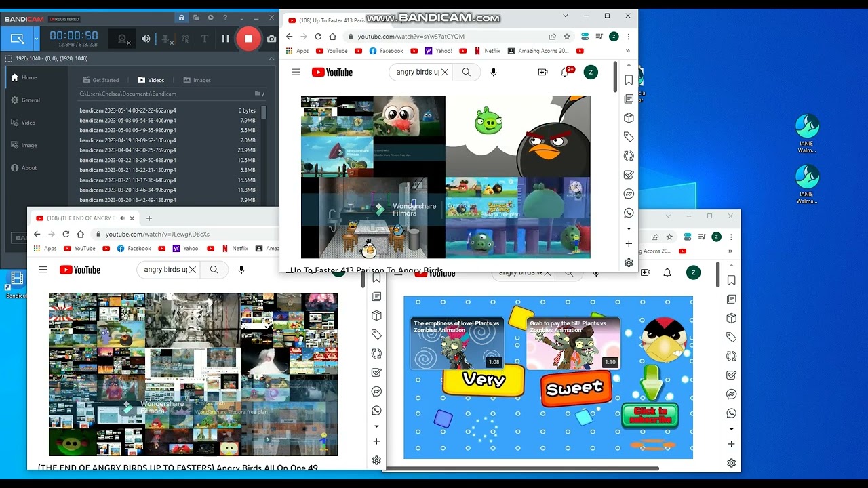Click Up To Faster window reload button
The image size is (868, 488).
coord(318,37)
